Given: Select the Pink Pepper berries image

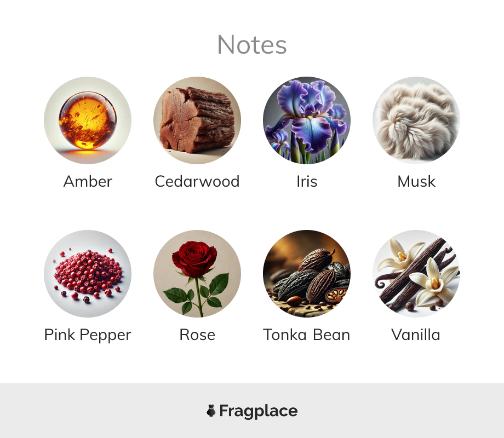Looking at the screenshot, I should 88,273.
